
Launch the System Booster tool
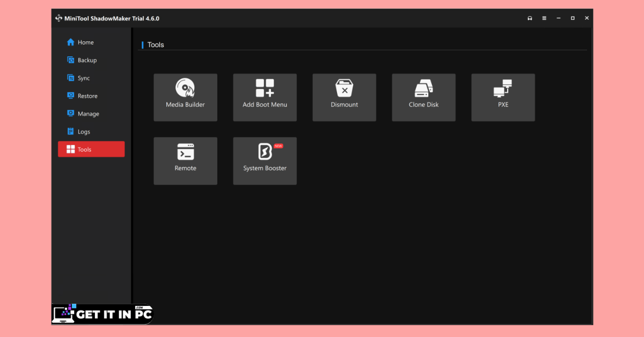point(265,161)
